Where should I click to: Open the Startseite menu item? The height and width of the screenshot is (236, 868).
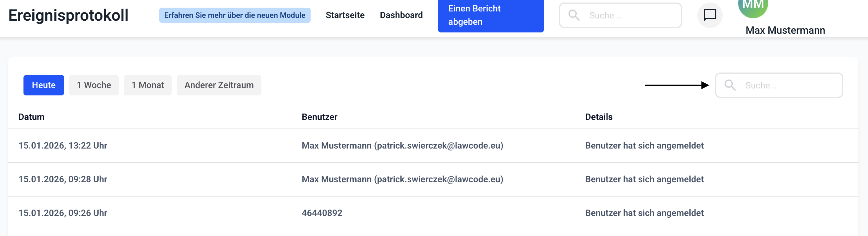[x=345, y=15]
